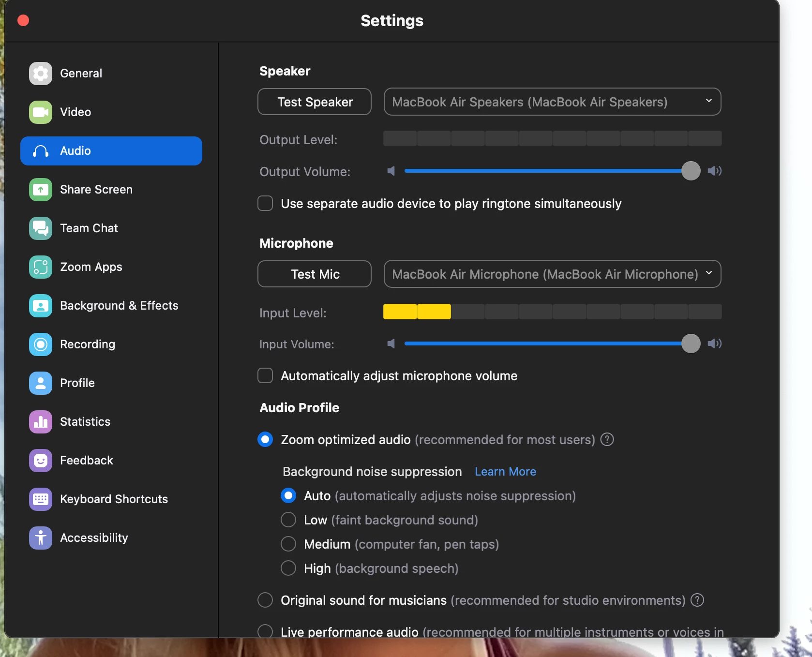Select Zoom optimized audio profile
Image resolution: width=812 pixels, height=657 pixels.
(265, 439)
